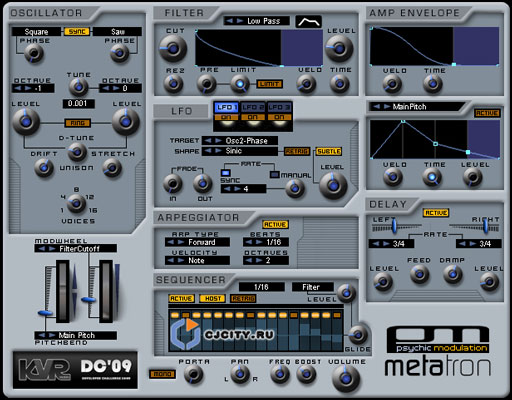Switch to the LFO 1 tab
Image resolution: width=512 pixels, height=400 pixels.
coord(226,107)
